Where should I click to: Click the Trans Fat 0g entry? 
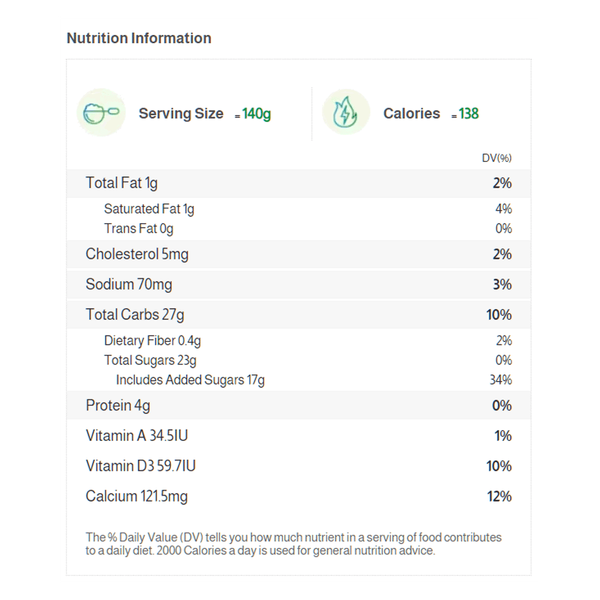click(138, 229)
